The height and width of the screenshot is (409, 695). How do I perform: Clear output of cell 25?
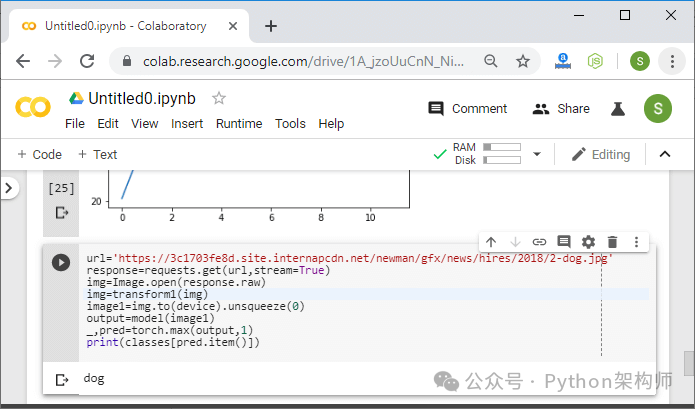[62, 213]
